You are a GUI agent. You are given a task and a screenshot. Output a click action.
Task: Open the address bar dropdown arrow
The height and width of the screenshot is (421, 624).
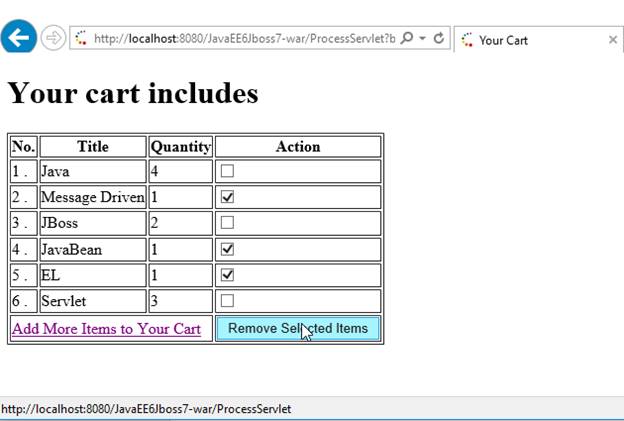[423, 38]
